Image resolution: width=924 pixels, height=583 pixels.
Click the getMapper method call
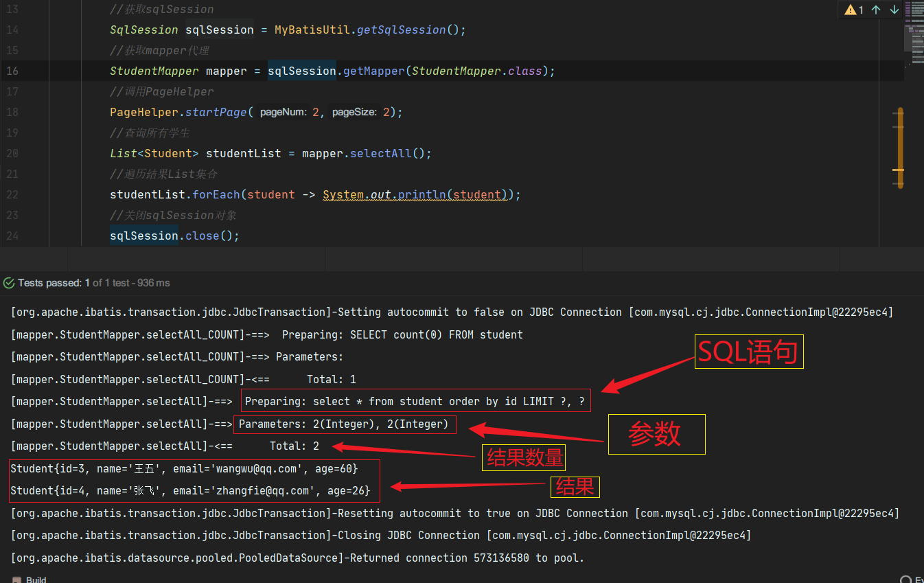pos(373,71)
